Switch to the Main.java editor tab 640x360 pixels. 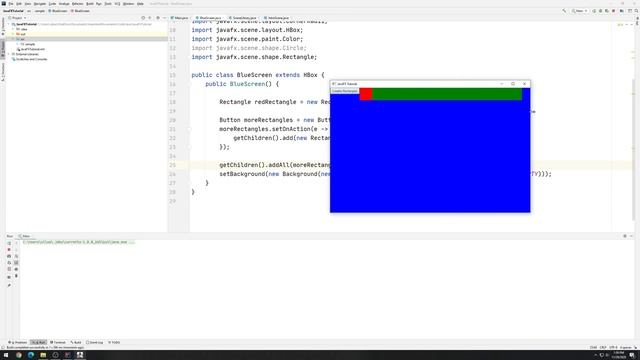click(180, 18)
